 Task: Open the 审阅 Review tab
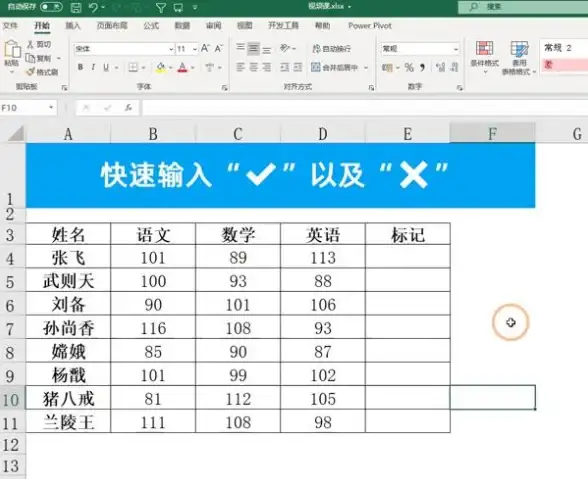[x=213, y=26]
